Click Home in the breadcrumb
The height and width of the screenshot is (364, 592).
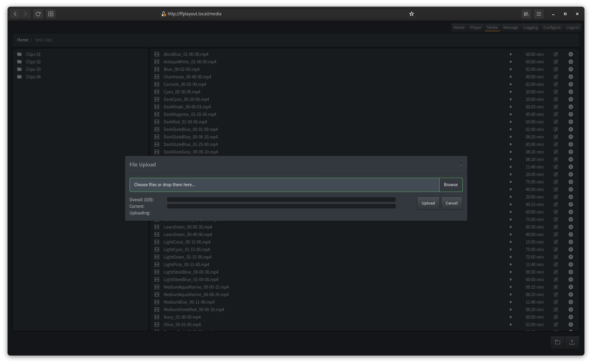click(23, 40)
